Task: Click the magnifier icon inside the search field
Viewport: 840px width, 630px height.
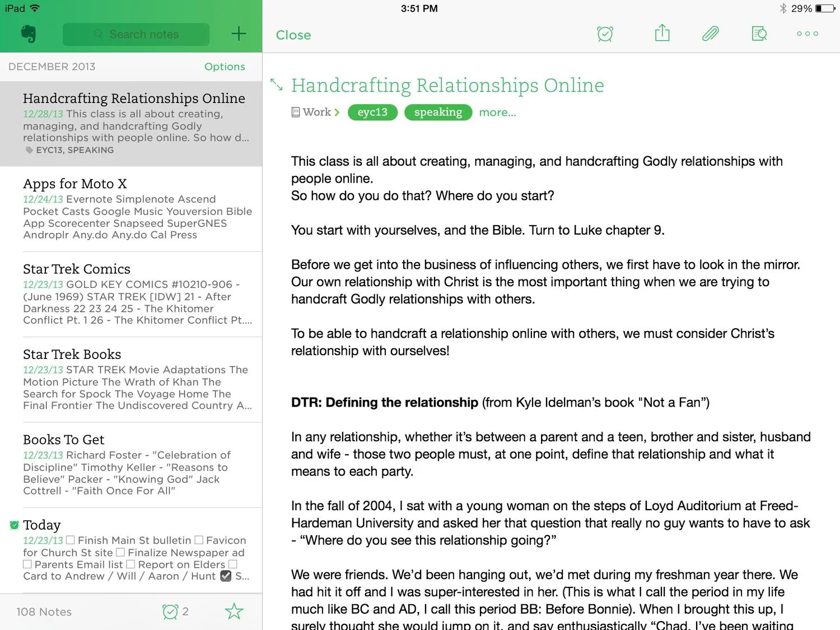Action: 99,34
